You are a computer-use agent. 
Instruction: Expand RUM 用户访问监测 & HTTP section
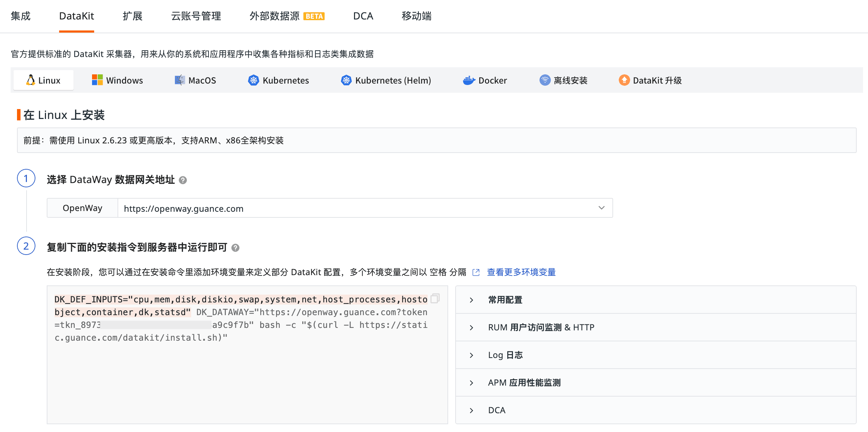pyautogui.click(x=541, y=328)
